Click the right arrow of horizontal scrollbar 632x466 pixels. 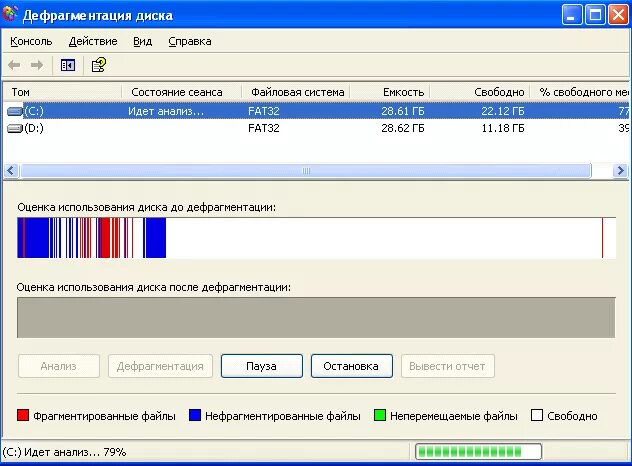pos(620,171)
